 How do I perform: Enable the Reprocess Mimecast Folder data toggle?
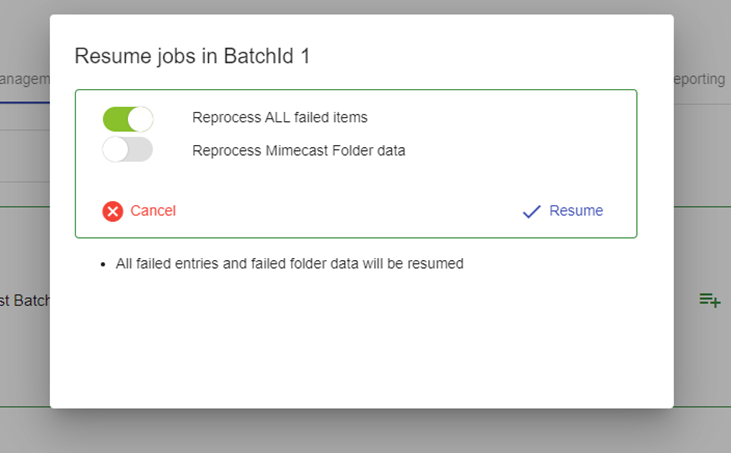click(x=127, y=150)
